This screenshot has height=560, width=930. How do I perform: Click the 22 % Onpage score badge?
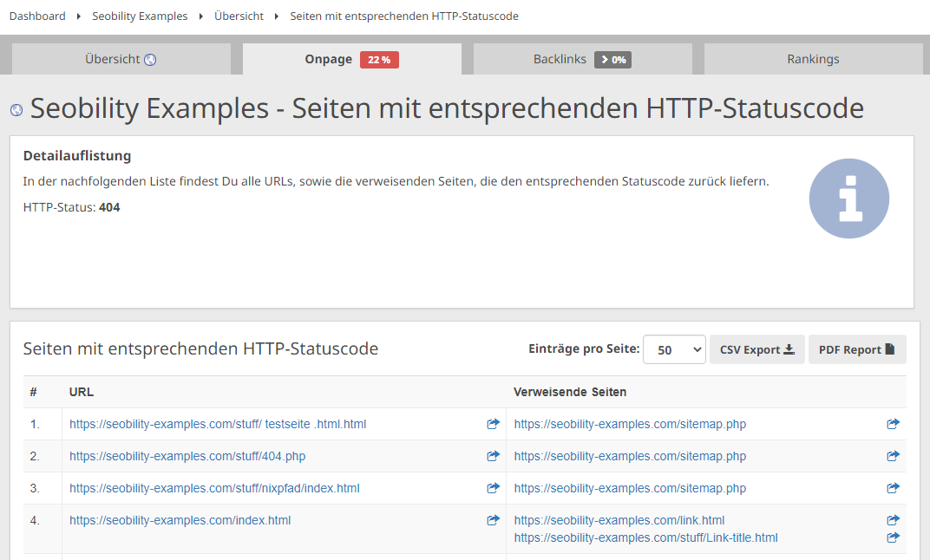tap(379, 60)
